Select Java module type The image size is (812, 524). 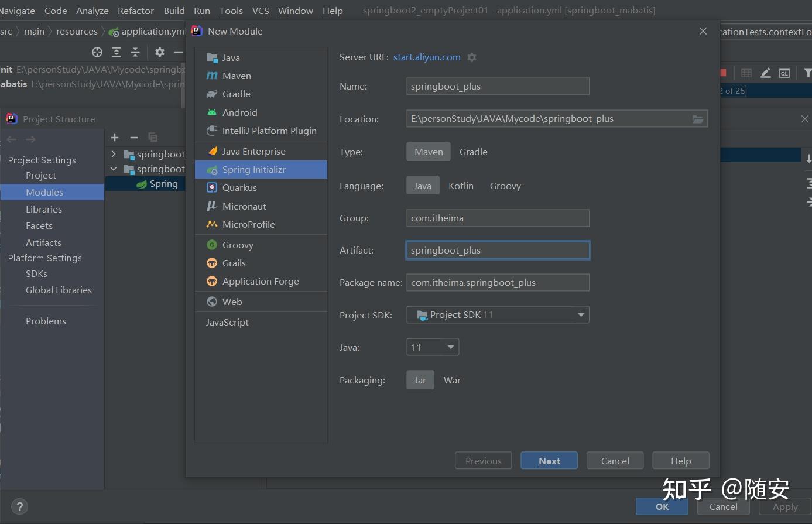261,57
